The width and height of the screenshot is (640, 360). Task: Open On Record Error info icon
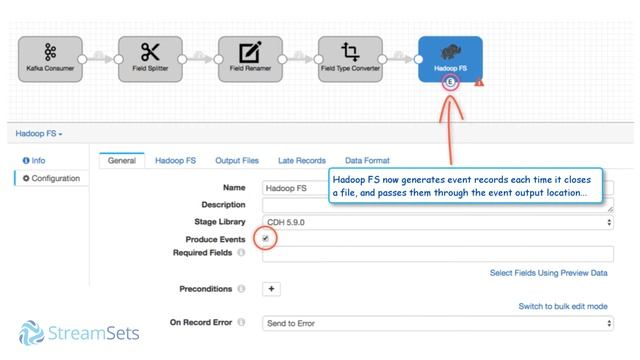point(241,322)
